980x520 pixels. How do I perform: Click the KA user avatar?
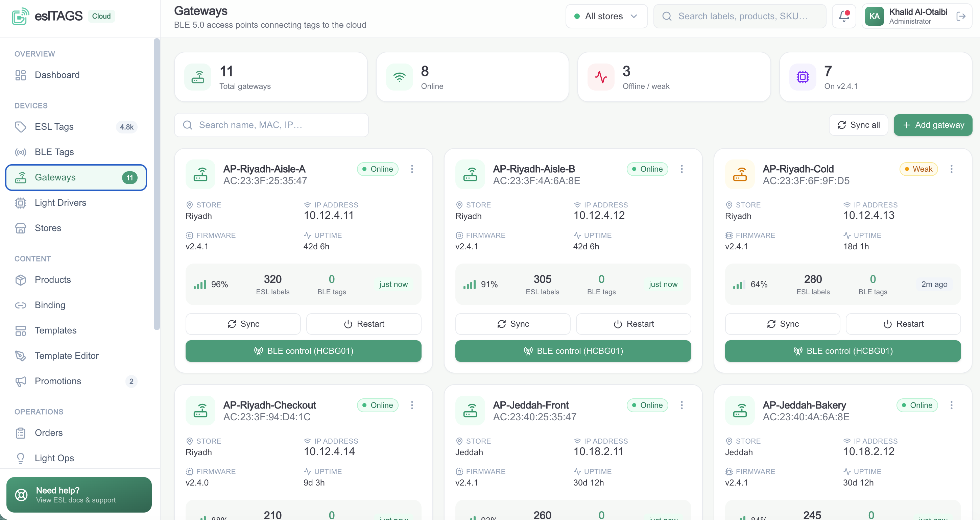coord(874,16)
